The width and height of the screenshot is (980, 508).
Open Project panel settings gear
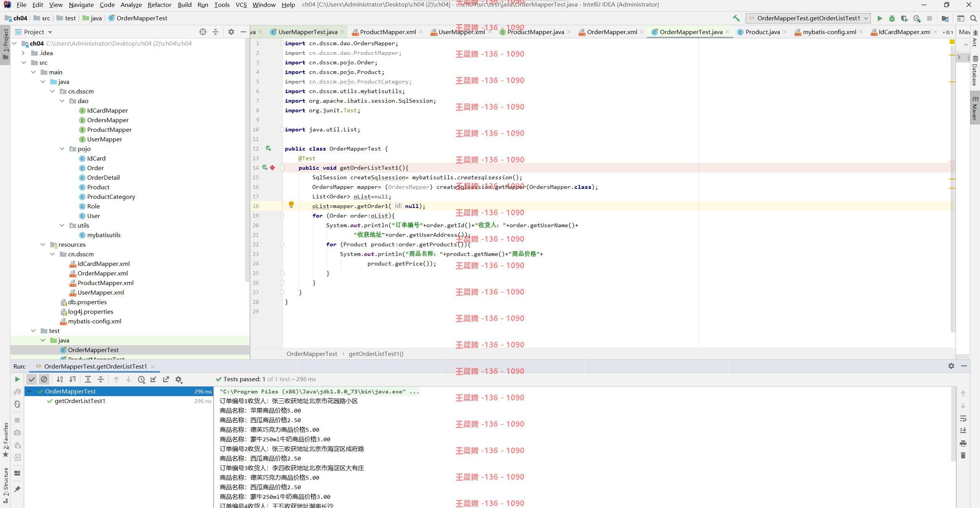(x=231, y=32)
